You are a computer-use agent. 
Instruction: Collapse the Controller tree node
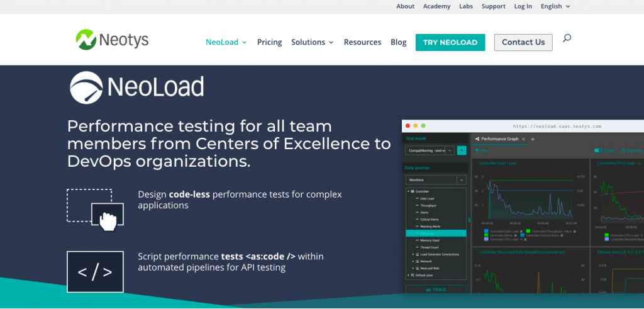(408, 191)
